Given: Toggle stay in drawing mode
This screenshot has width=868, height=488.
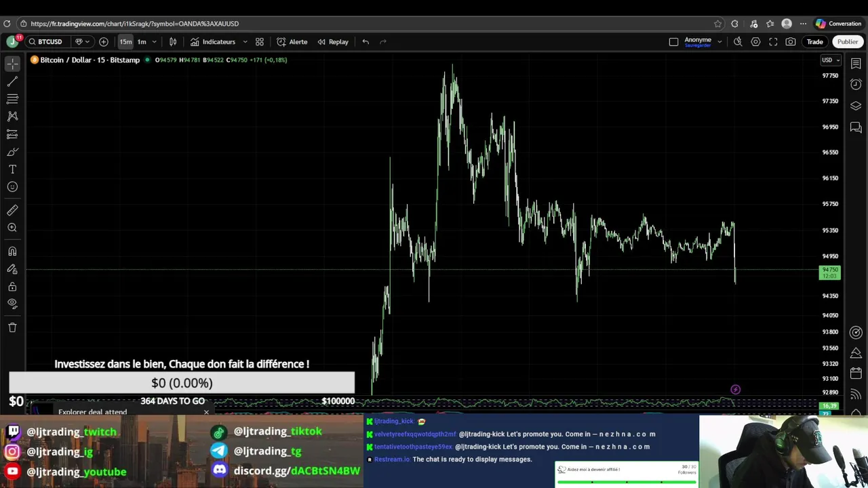Looking at the screenshot, I should 12,269.
